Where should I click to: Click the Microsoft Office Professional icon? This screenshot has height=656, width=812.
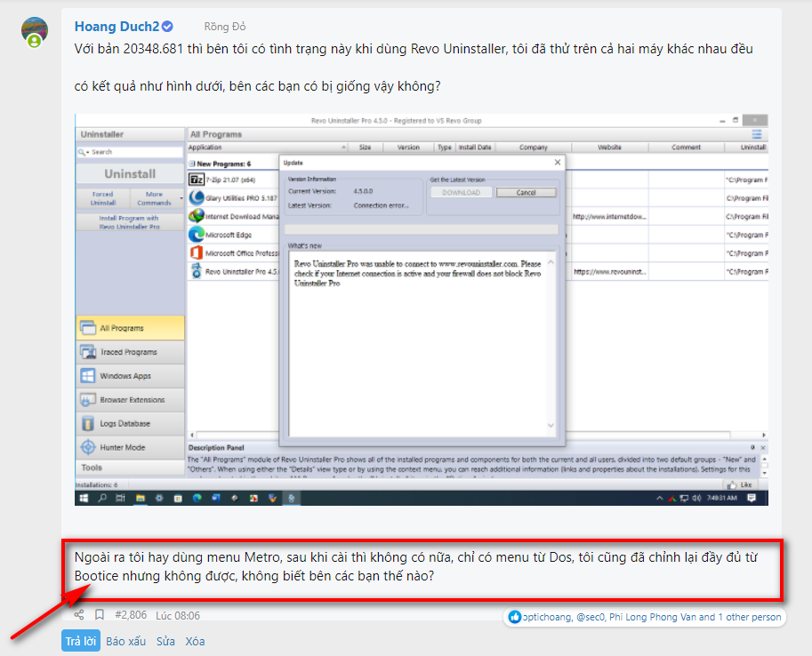(197, 252)
